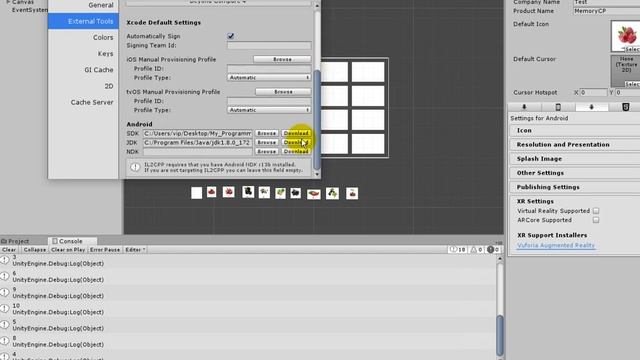Open Vuforia Augmented Reality link
This screenshot has height=360, width=640.
pos(556,246)
